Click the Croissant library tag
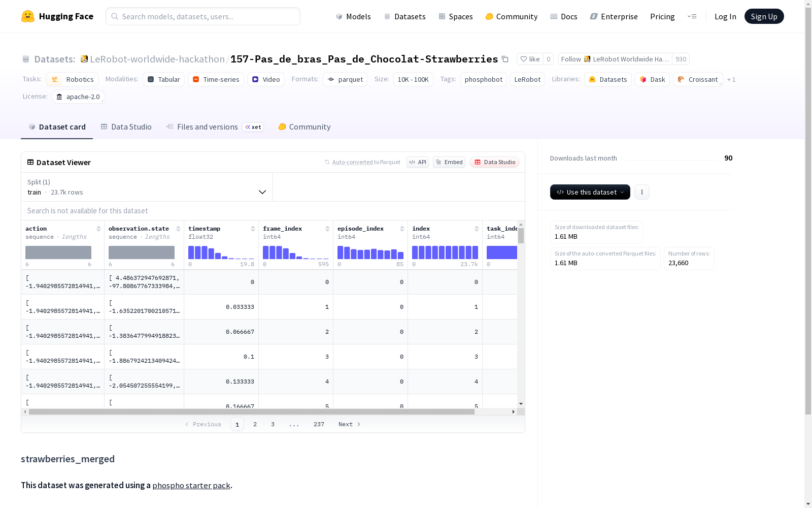The image size is (812, 508). pos(698,79)
